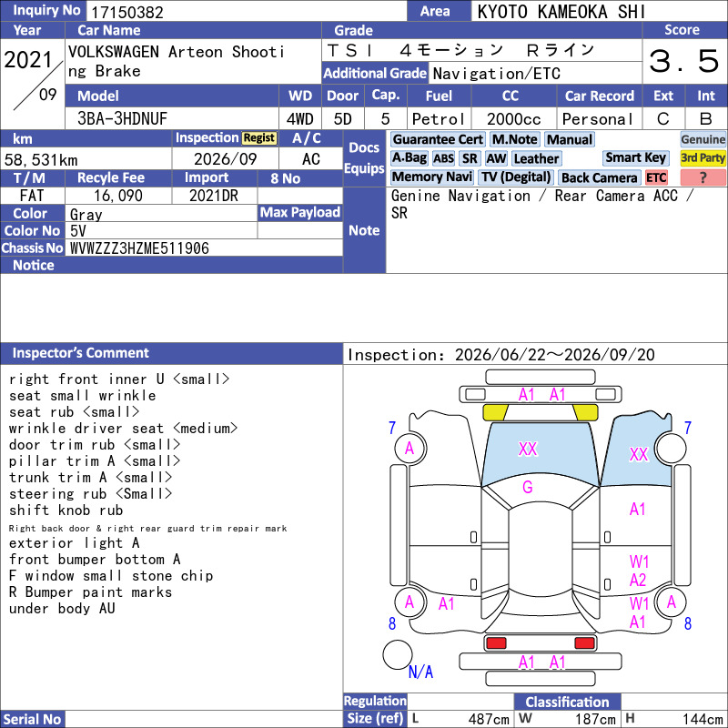Click the spare tire circle beside N/A
728x728 pixels.
397,654
